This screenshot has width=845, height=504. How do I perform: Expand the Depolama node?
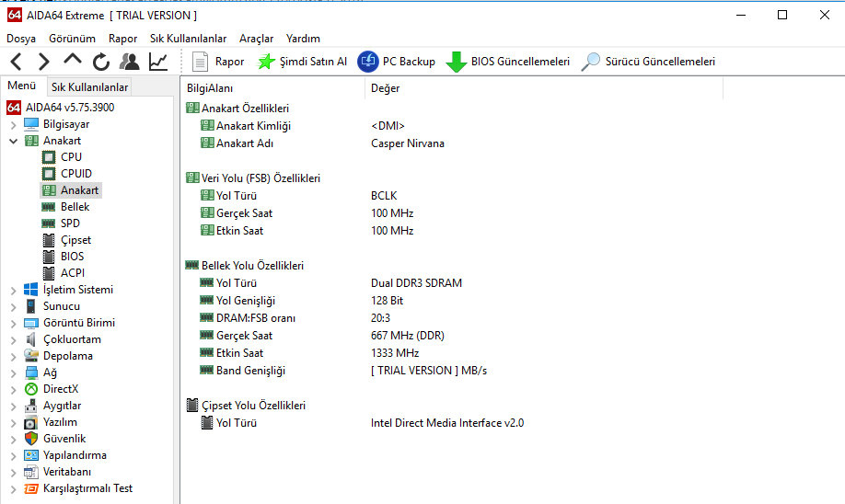14,357
